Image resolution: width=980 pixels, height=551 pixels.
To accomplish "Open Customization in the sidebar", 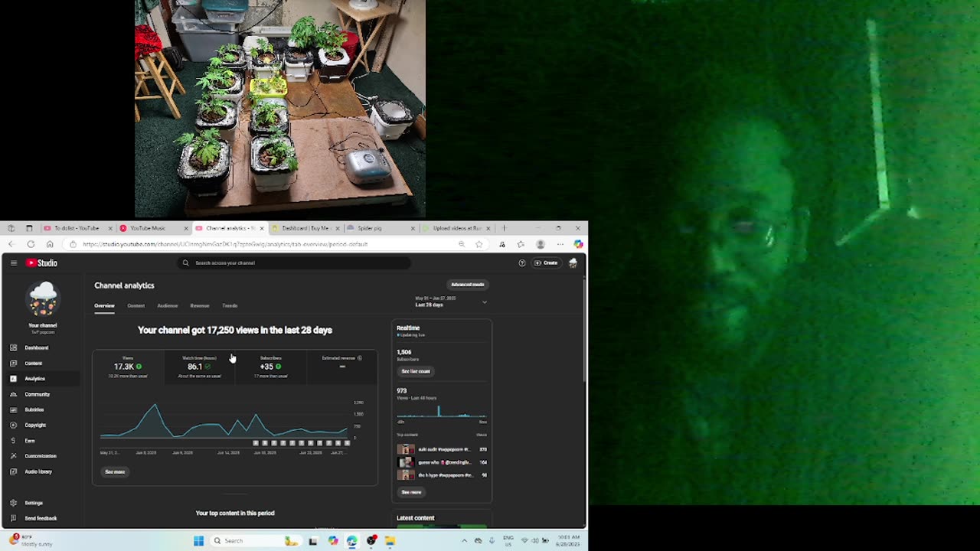I will click(41, 455).
